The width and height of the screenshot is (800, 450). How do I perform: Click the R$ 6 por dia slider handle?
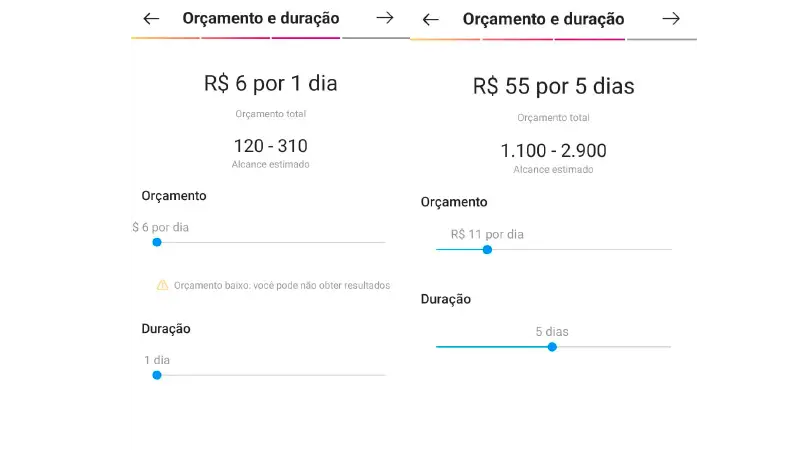157,242
